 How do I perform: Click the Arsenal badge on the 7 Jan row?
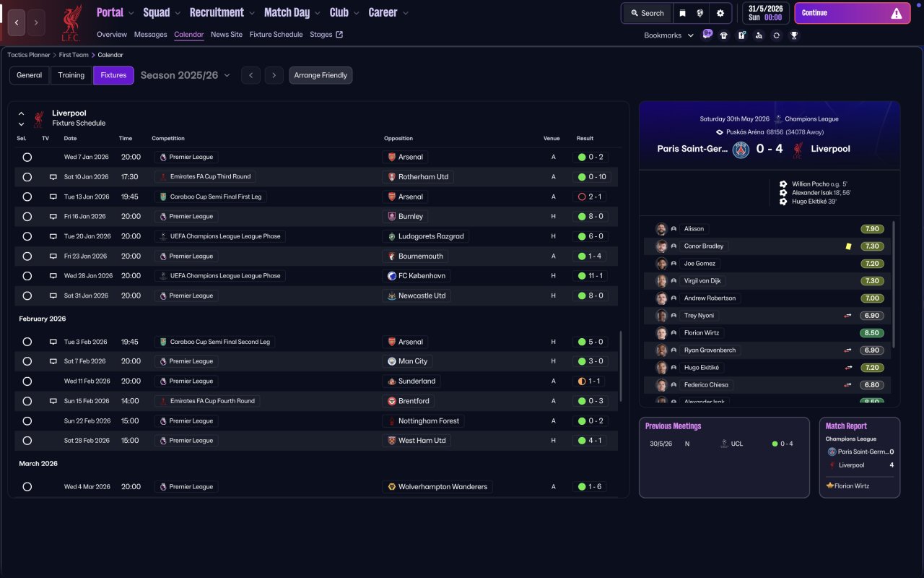(x=392, y=157)
